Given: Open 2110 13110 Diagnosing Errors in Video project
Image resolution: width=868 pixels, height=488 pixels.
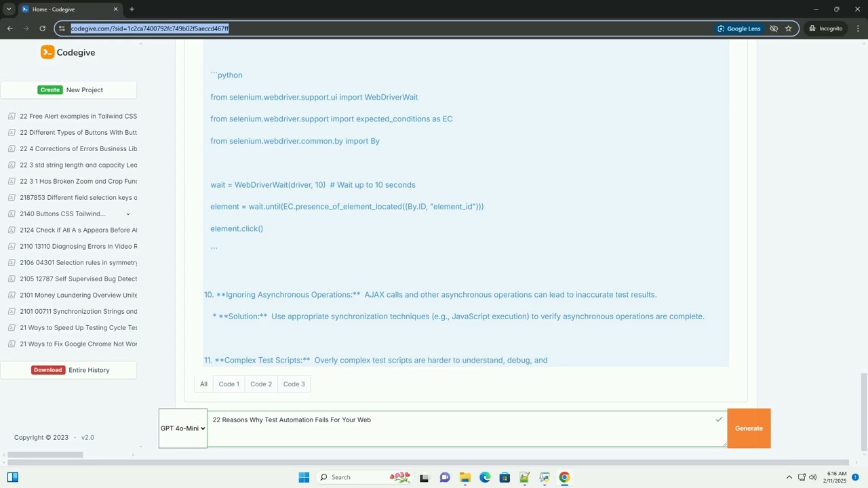Looking at the screenshot, I should point(78,246).
